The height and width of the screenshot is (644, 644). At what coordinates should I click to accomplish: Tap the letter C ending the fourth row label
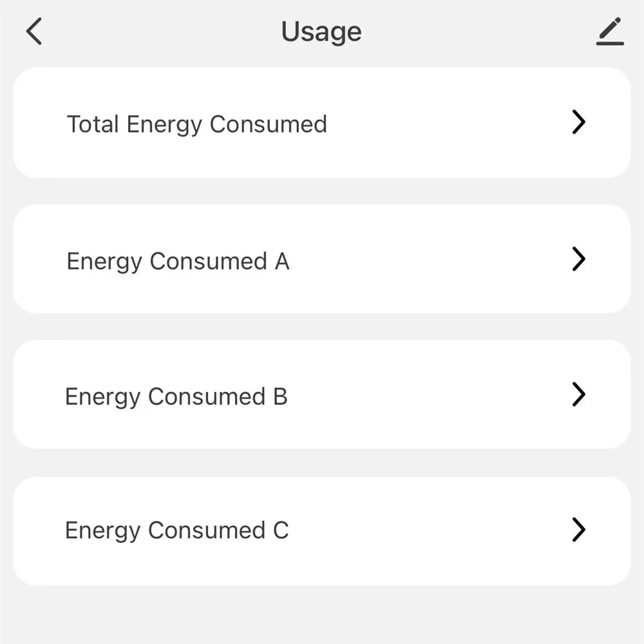[280, 531]
